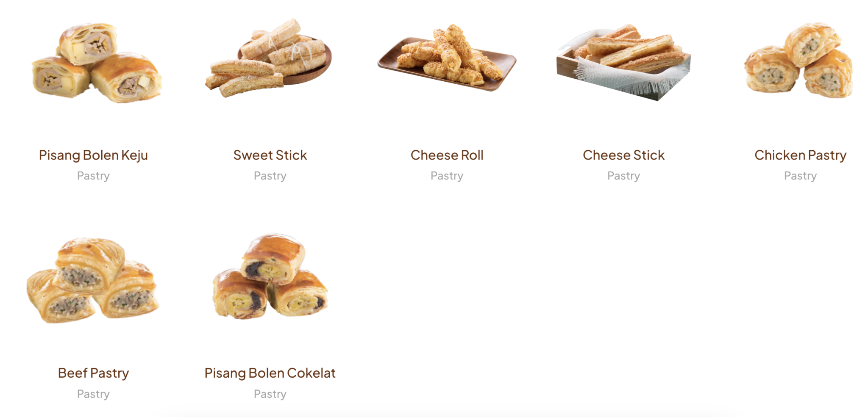This screenshot has height=417, width=868.
Task: Open Pastry category below Cheese Stick
Action: [x=623, y=176]
